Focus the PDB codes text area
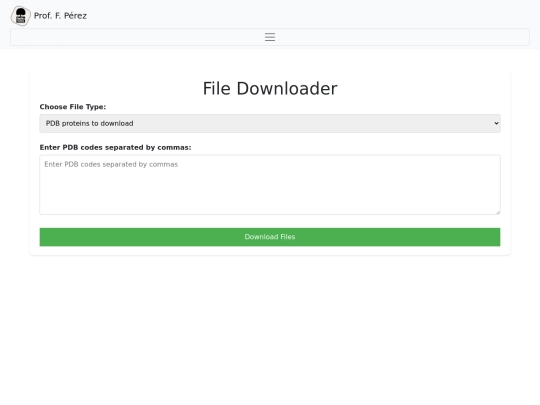 (x=270, y=185)
